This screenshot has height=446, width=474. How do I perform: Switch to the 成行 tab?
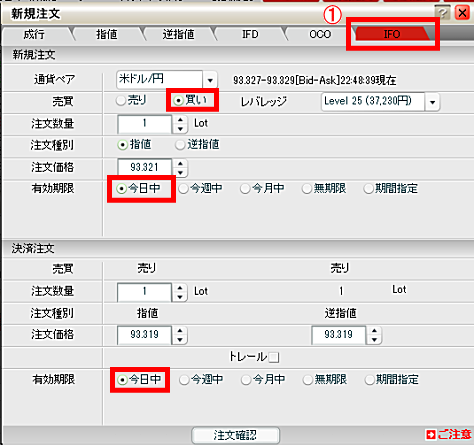coord(34,34)
